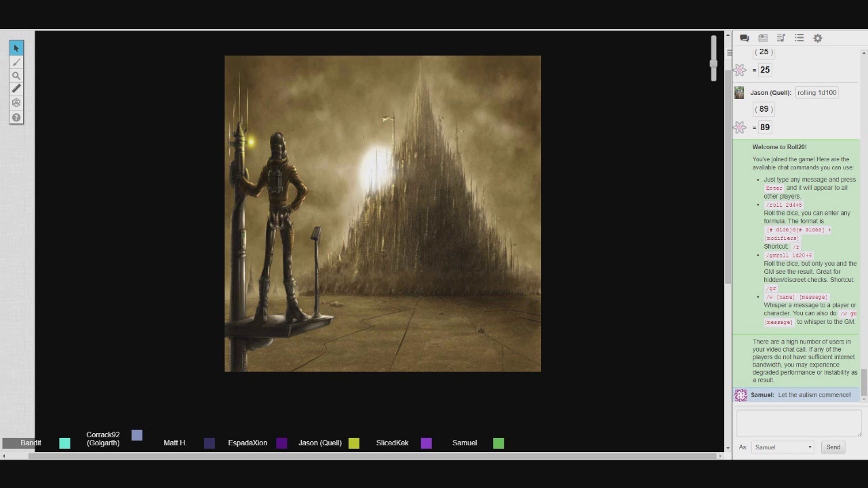
Task: Click Jason (Quell)'s yellow color swatch
Action: tap(354, 443)
